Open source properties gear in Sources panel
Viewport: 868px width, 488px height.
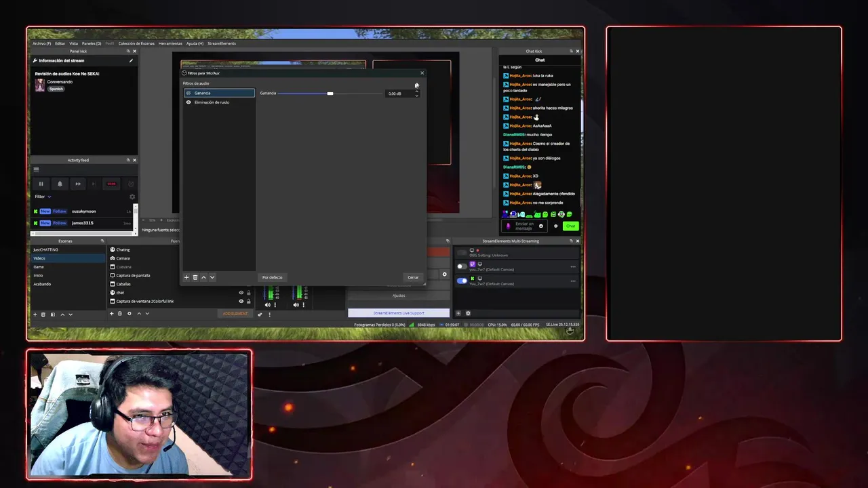(x=129, y=313)
